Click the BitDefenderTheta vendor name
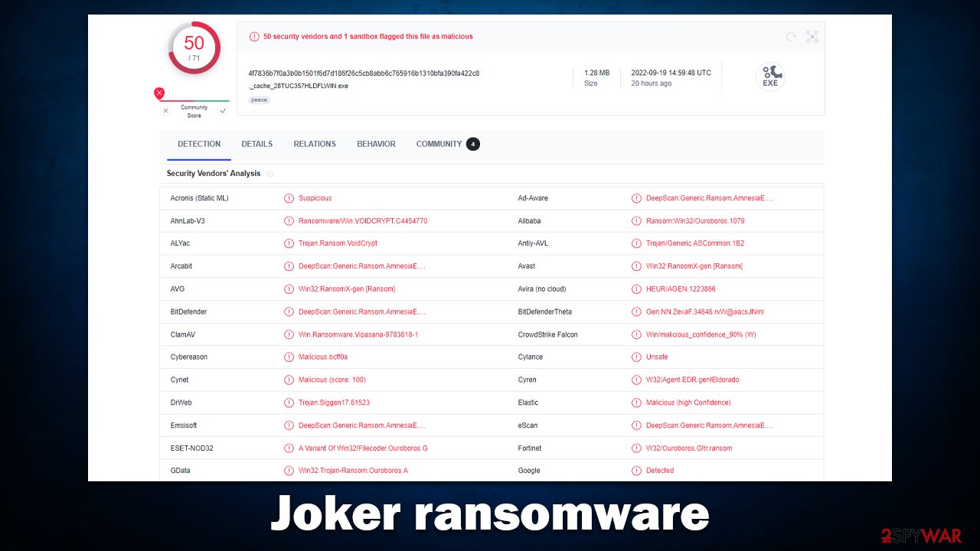The height and width of the screenshot is (551, 980). pyautogui.click(x=544, y=311)
